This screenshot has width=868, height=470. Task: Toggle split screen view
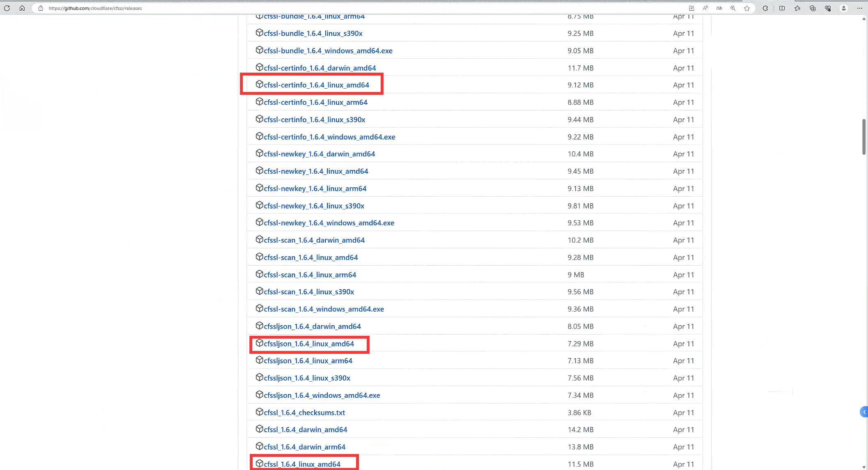782,8
